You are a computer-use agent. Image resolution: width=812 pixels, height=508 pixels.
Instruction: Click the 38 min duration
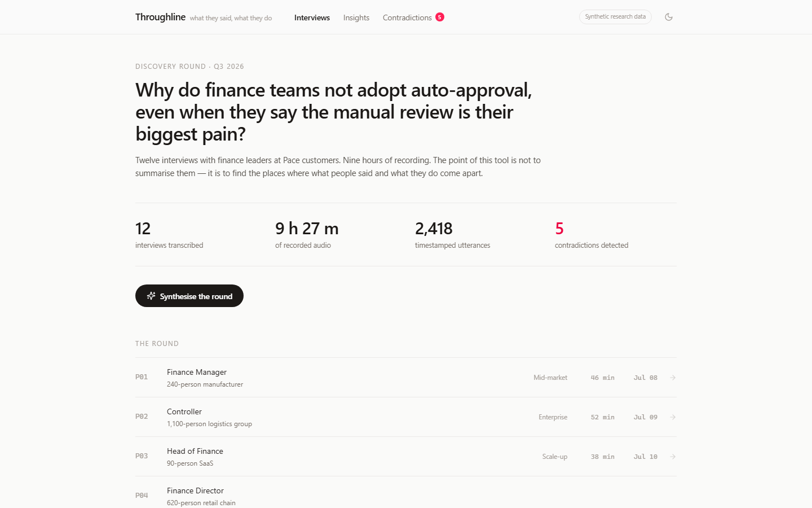[602, 457]
